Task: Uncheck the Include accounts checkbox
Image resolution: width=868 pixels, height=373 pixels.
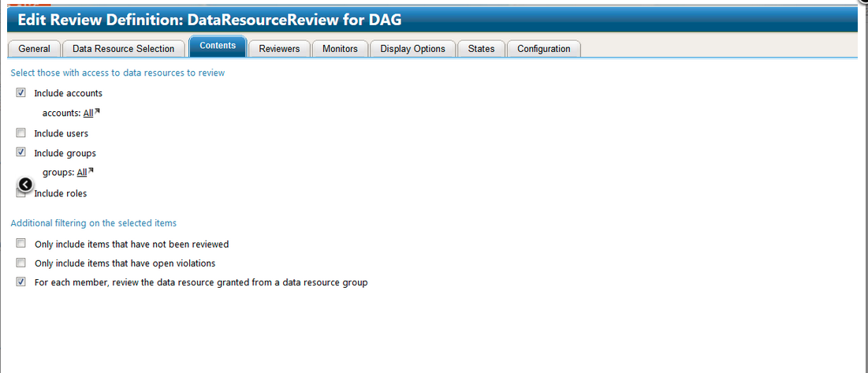Action: [21, 93]
